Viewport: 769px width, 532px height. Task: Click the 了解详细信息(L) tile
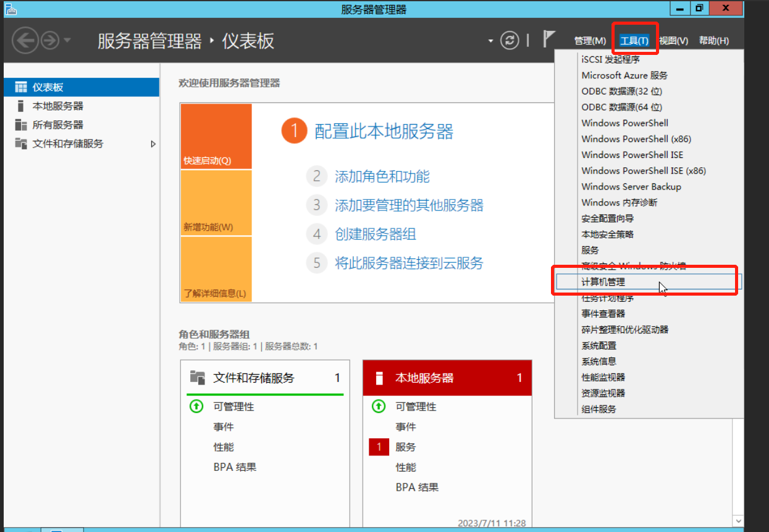click(216, 269)
